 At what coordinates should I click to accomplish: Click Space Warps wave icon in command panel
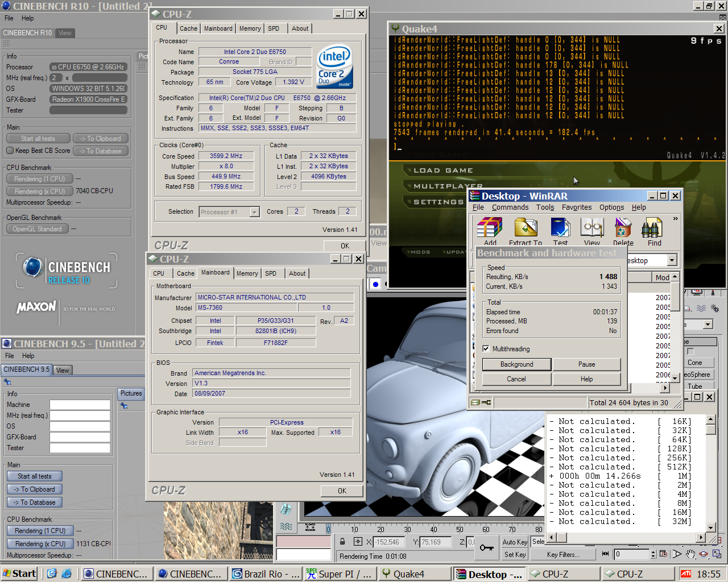701,309
